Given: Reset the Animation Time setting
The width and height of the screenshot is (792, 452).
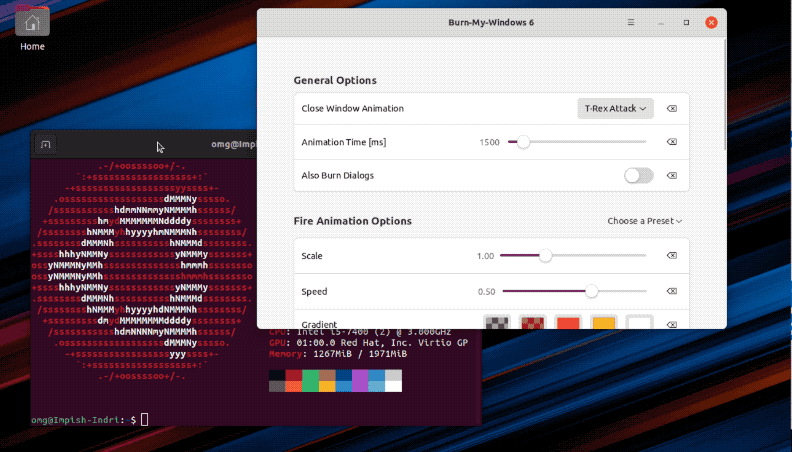Looking at the screenshot, I should pos(672,142).
